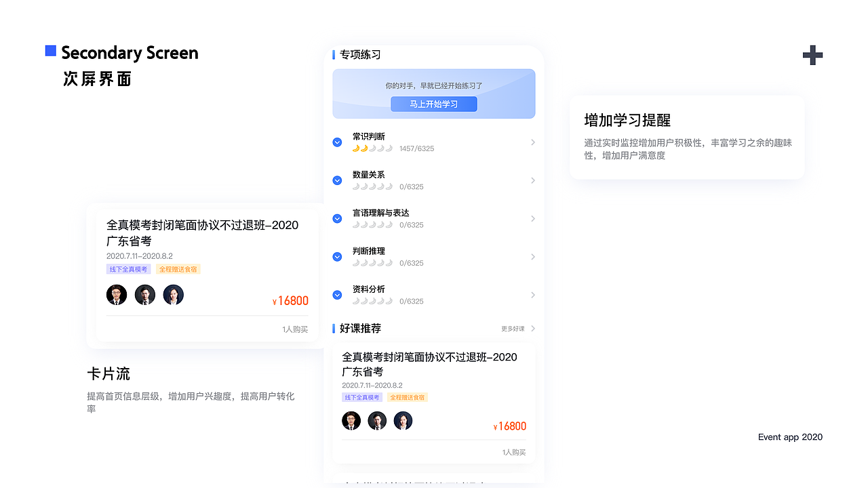868x488 pixels.
Task: Click the dark plus icon in top-right corner
Action: (x=812, y=55)
